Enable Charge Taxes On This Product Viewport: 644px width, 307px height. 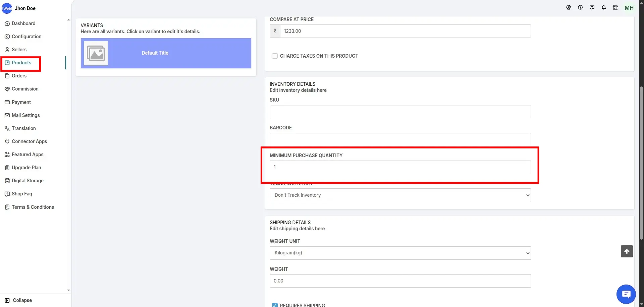coord(275,56)
